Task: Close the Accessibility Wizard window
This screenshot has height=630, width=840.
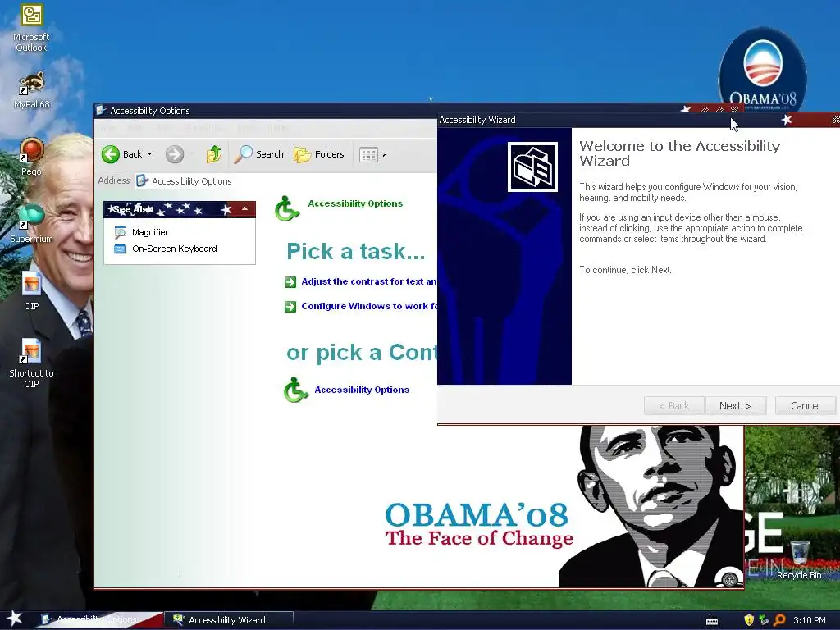Action: (835, 120)
